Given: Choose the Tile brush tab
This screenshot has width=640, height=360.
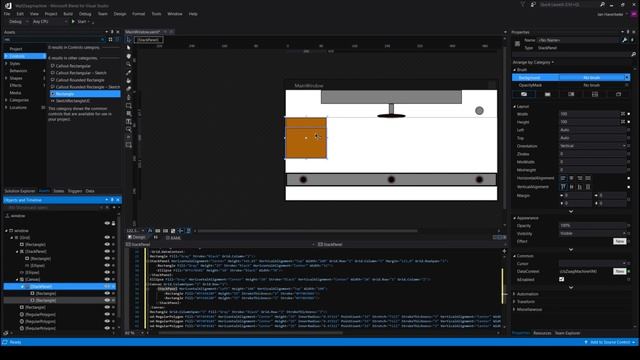Looking at the screenshot, I should point(595,94).
